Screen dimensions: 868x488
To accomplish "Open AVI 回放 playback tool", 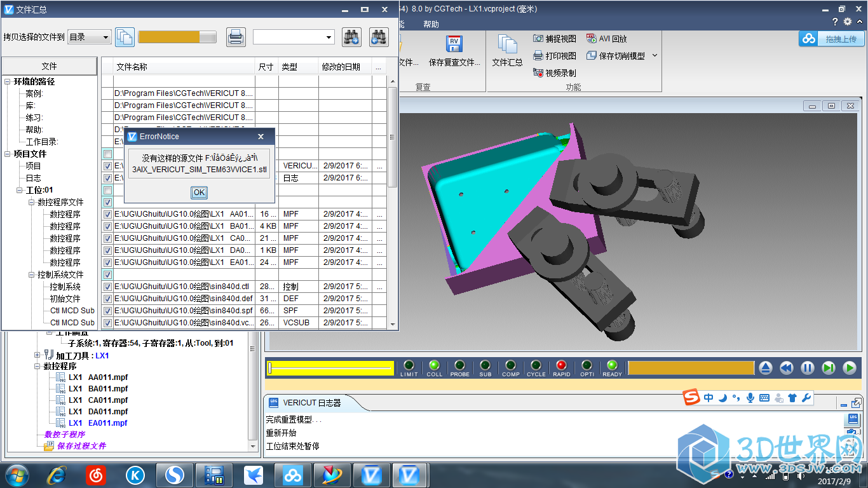I will 606,39.
